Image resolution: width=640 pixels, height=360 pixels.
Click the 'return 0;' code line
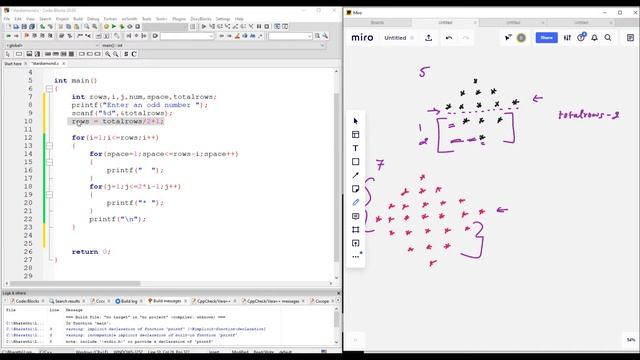tap(91, 252)
